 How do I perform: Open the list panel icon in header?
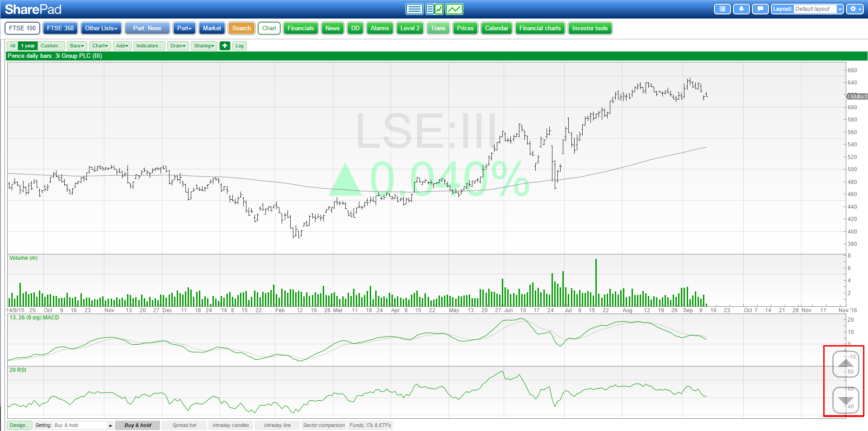click(x=722, y=9)
